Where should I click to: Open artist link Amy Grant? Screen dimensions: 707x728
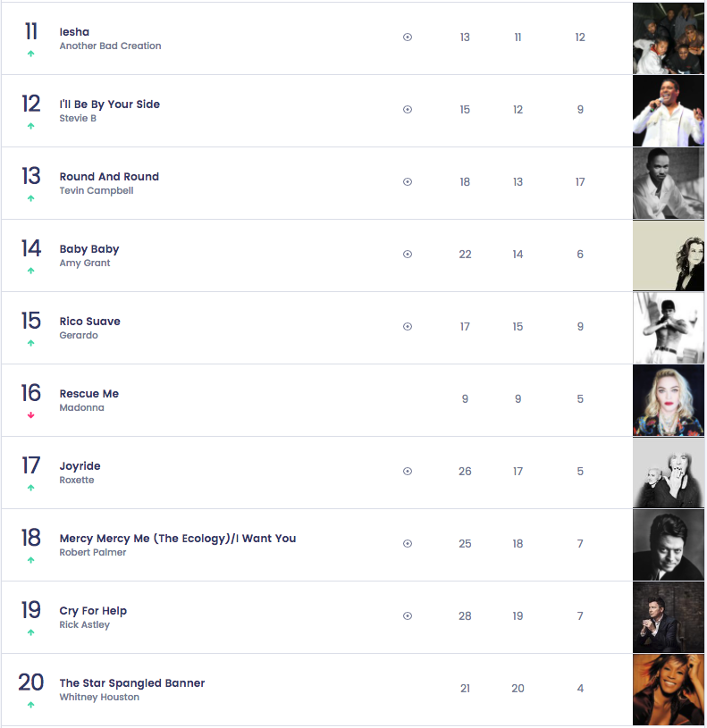(x=85, y=263)
